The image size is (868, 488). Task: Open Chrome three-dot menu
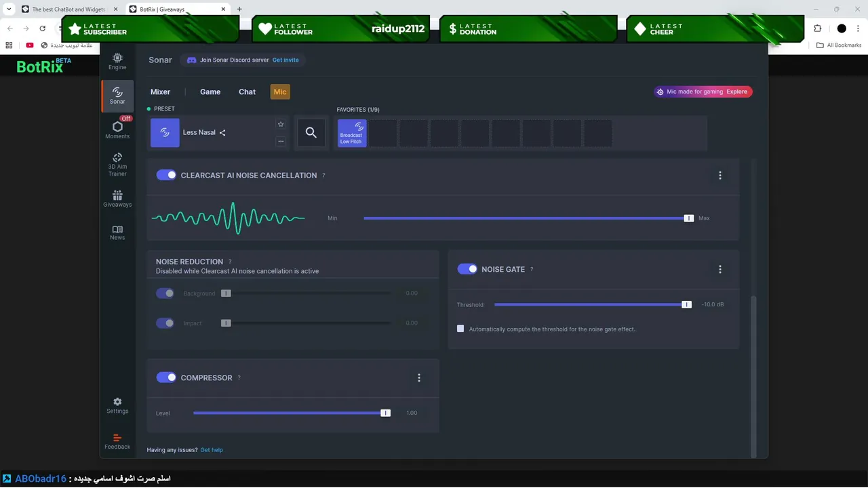point(859,28)
